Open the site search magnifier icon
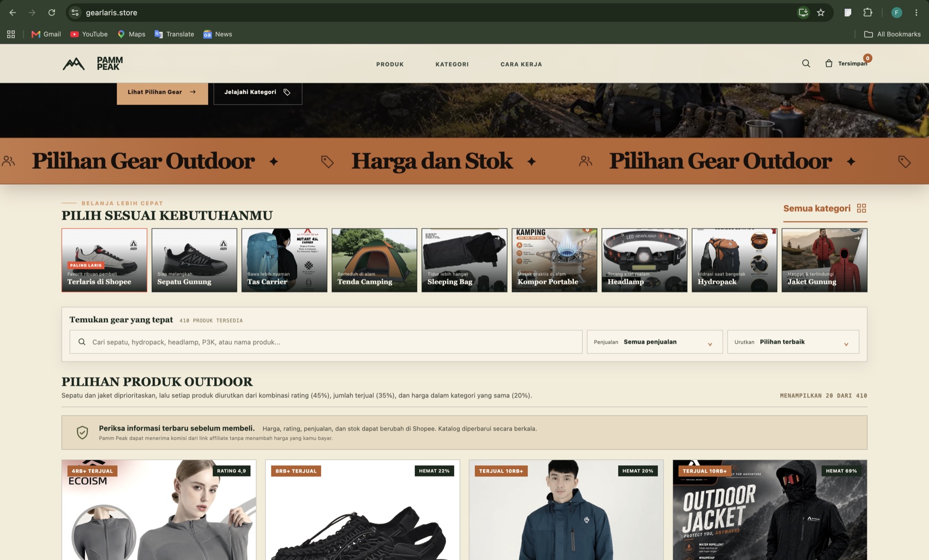 (806, 63)
